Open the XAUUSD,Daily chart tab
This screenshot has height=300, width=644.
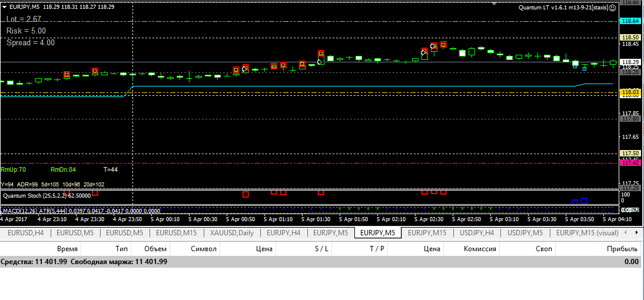click(x=232, y=233)
